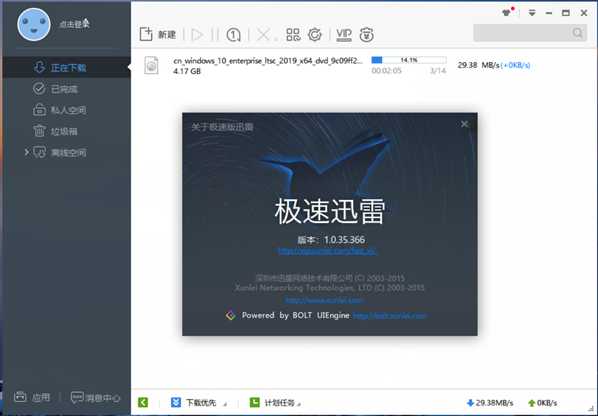
Task: Click the version 1.0.35.366 text
Action: point(331,240)
